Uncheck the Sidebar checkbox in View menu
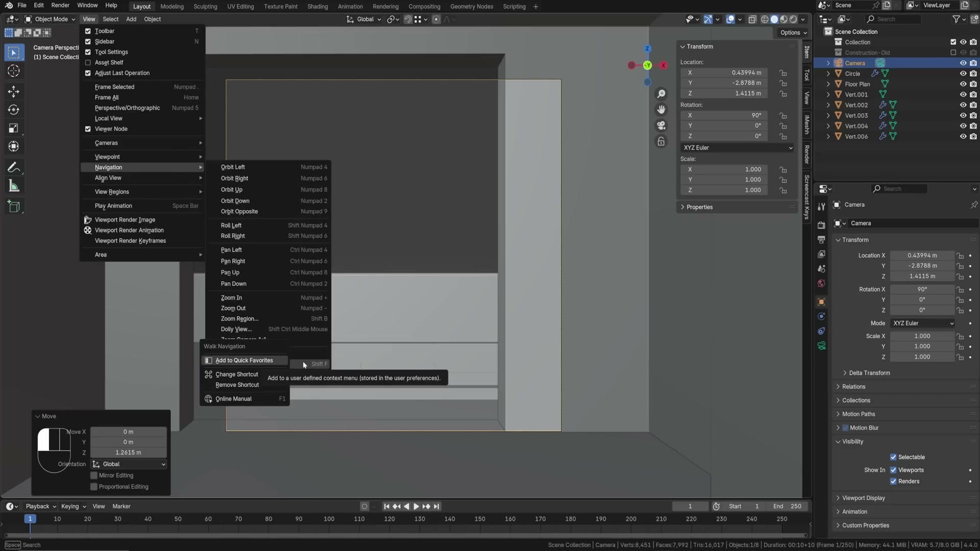Viewport: 980px width, 551px height. (x=88, y=41)
